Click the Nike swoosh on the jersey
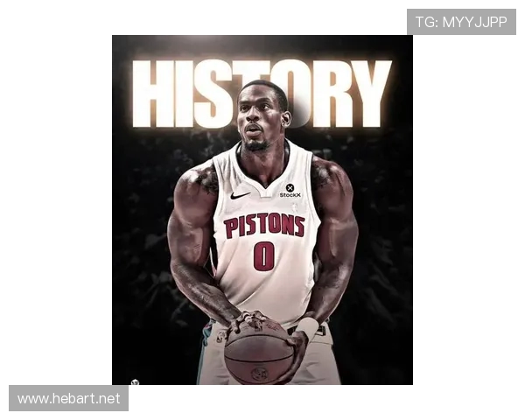The height and width of the screenshot is (420, 525). 240,195
